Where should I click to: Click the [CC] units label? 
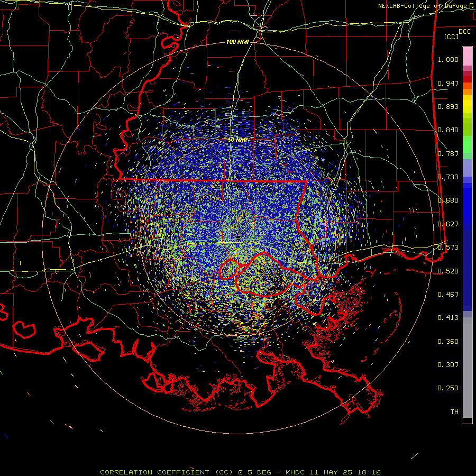click(x=452, y=36)
